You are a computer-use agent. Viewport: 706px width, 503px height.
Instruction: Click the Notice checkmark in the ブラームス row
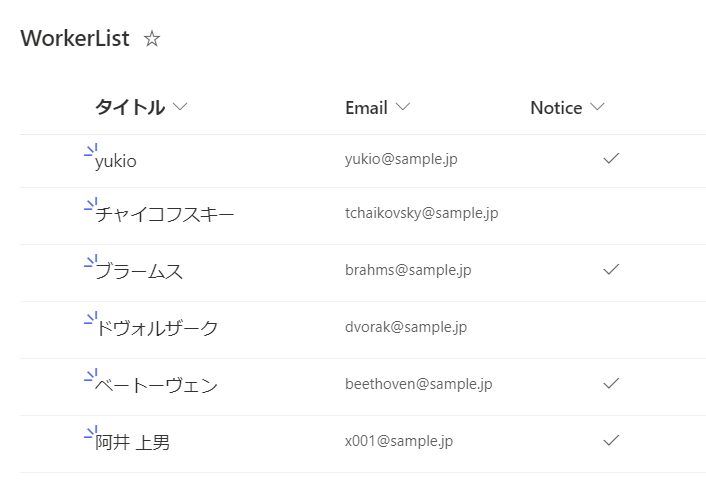(x=611, y=269)
